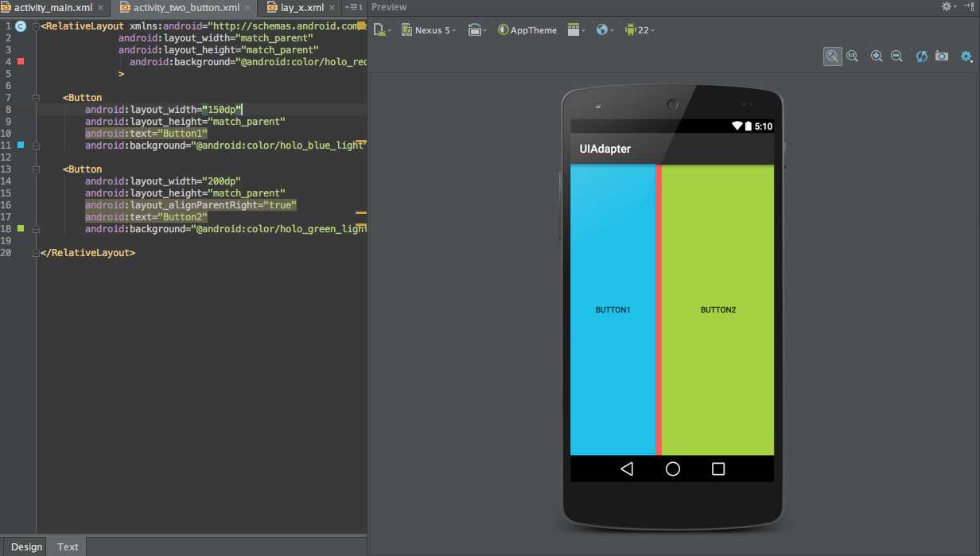Show the hidden tabs list
The width and height of the screenshot is (980, 556).
pyautogui.click(x=354, y=7)
